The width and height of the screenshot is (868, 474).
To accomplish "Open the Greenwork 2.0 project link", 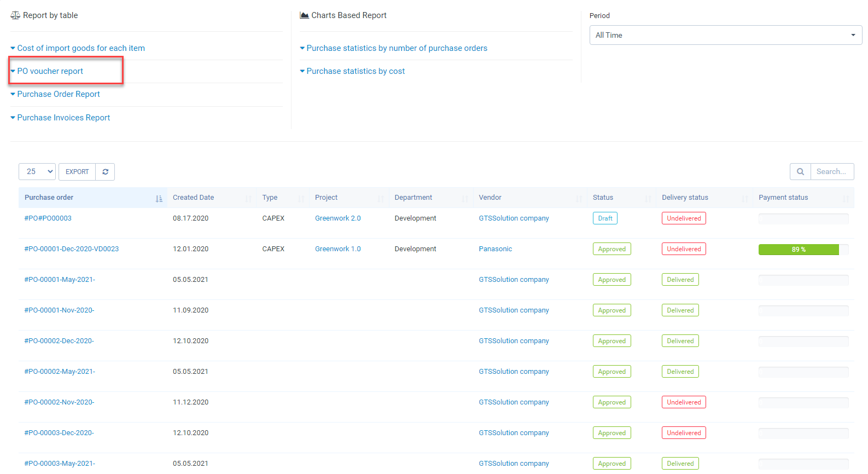I will coord(337,218).
